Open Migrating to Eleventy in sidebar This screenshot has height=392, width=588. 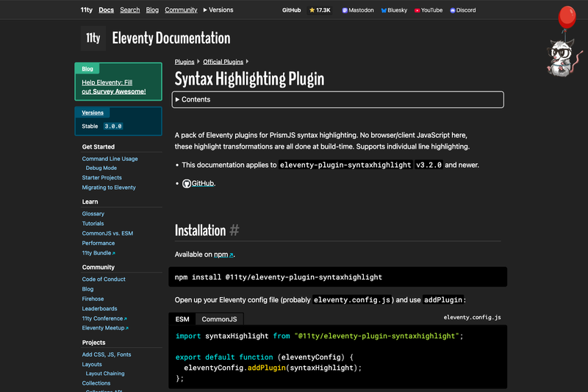[x=109, y=188]
